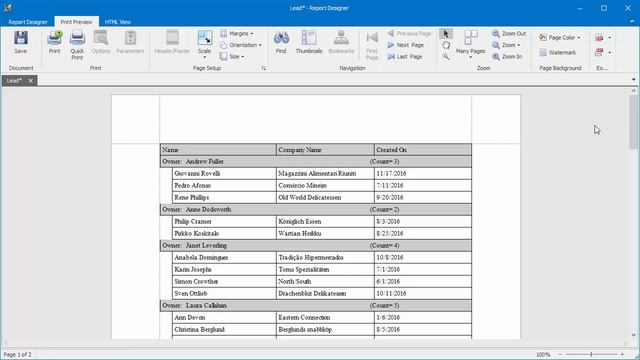Screen dimensions: 640x360
Task: Close the Lead* document tab
Action: tap(31, 80)
